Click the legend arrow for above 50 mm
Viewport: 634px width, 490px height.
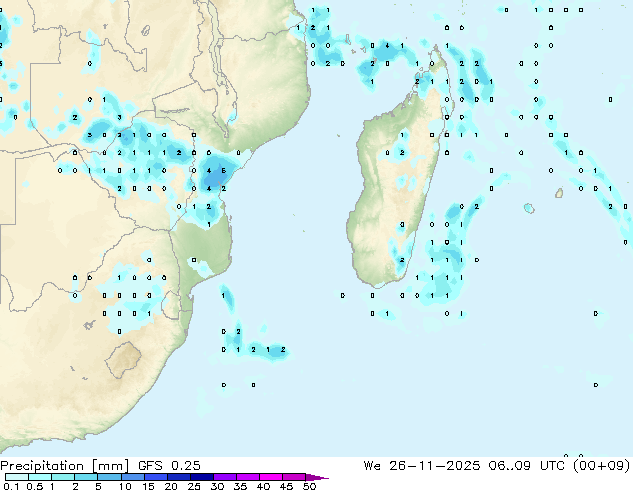coord(317,477)
